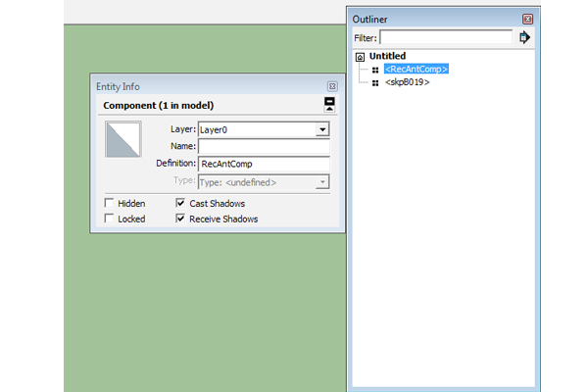Disable Cast Shadows
Image resolution: width=588 pixels, height=392 pixels.
180,203
